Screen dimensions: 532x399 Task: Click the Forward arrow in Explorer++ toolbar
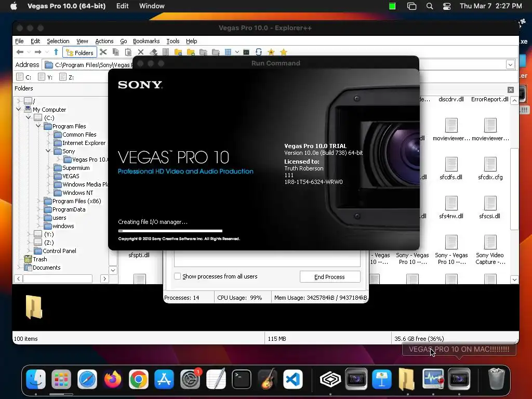pyautogui.click(x=37, y=52)
